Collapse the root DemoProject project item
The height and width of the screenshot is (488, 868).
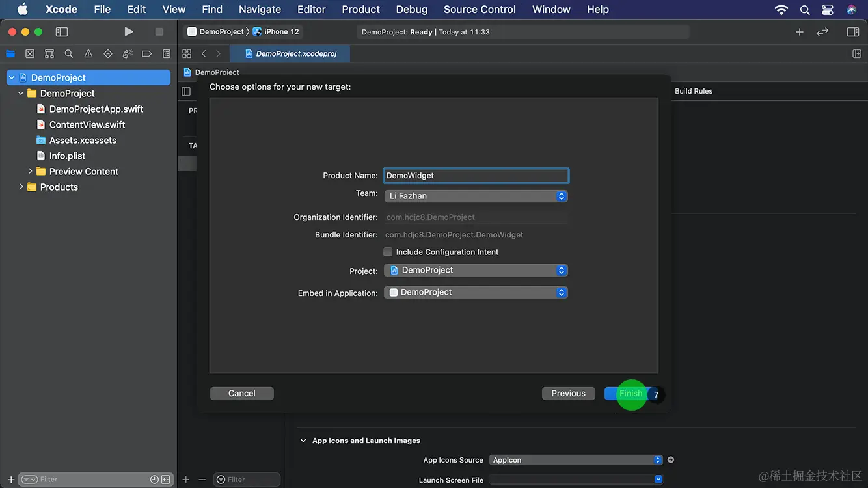[x=11, y=77]
